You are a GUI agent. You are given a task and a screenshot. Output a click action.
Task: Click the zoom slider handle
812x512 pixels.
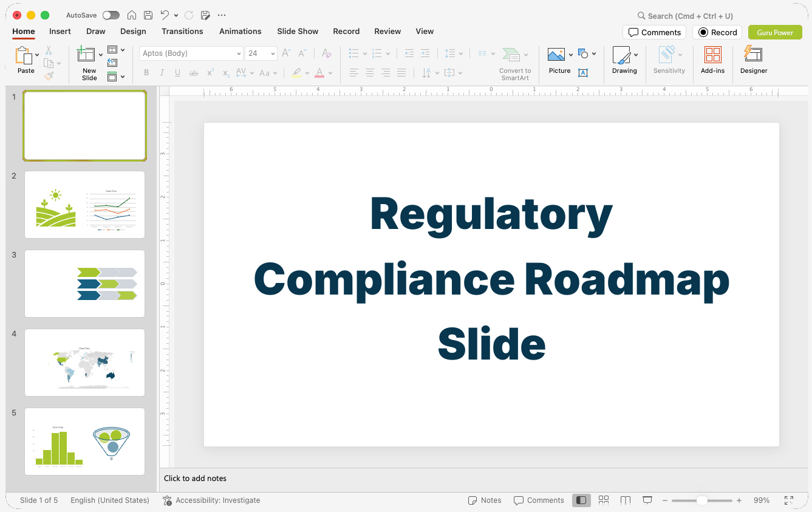point(701,500)
